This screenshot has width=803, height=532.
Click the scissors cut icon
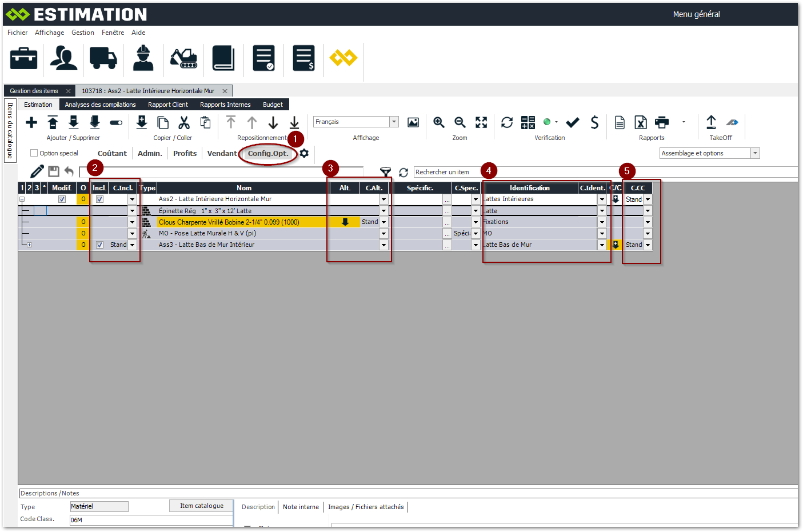tap(184, 122)
